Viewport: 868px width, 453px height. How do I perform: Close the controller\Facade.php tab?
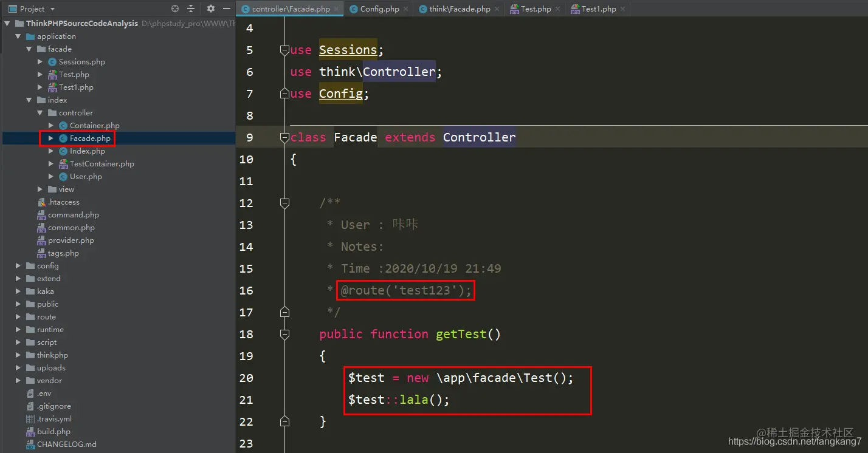tap(336, 9)
